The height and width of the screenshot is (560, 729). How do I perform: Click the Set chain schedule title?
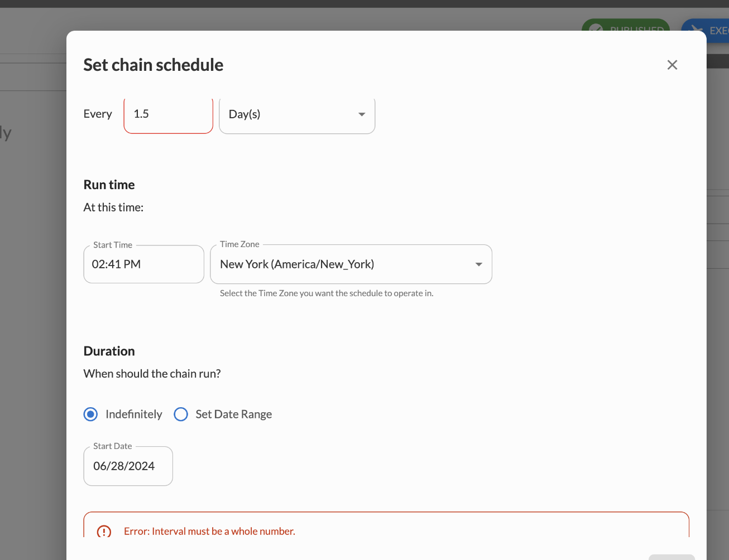[154, 65]
